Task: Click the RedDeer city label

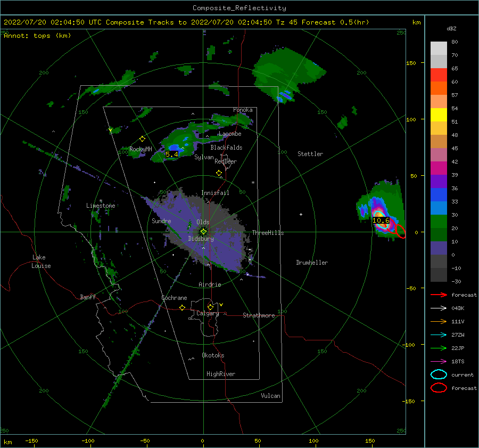Action: click(x=226, y=161)
